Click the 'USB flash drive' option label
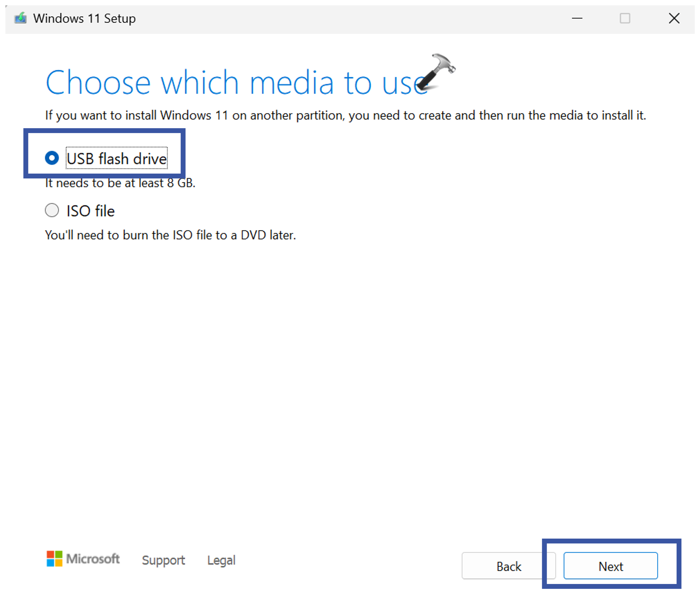700x607 pixels. 116,158
